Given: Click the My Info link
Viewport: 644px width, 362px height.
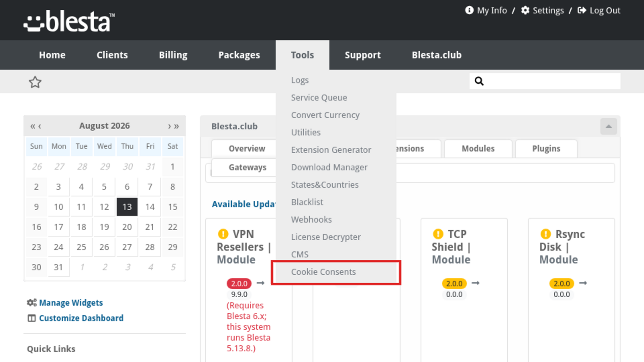Looking at the screenshot, I should coord(492,10).
